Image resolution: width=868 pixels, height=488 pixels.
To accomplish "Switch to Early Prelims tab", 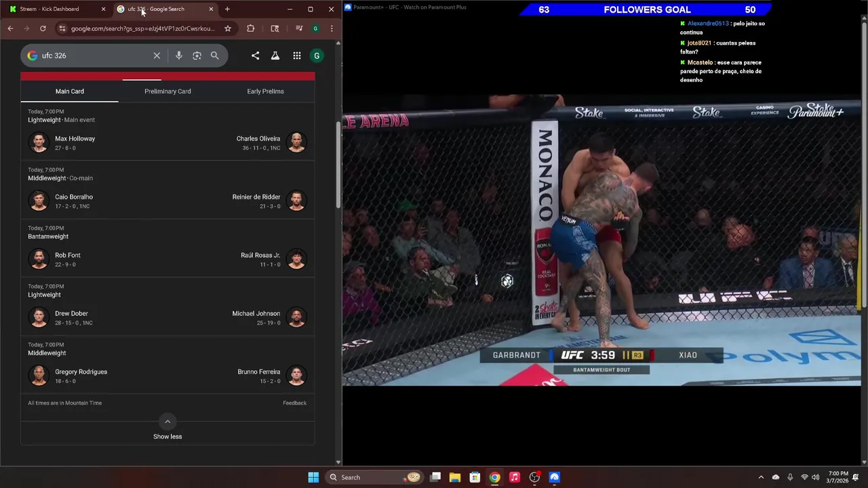I will (x=265, y=91).
